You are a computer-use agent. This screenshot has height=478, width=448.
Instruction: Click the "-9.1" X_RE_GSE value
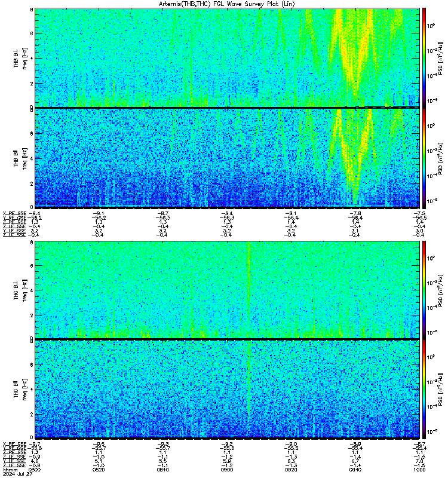coord(99,213)
